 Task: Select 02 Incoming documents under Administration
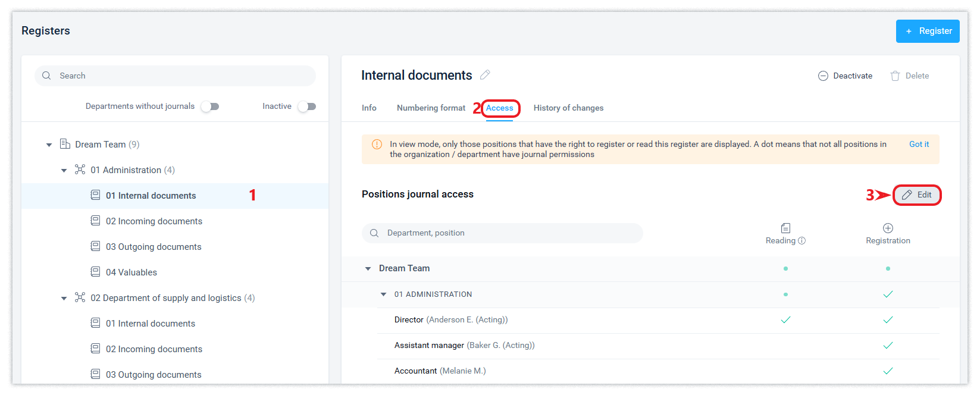pyautogui.click(x=154, y=221)
